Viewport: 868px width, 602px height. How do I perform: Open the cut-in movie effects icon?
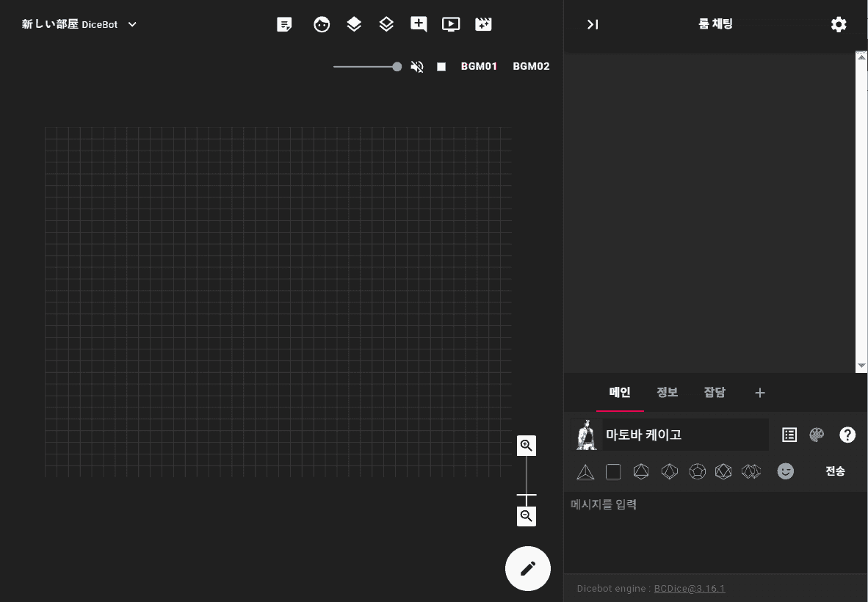483,24
